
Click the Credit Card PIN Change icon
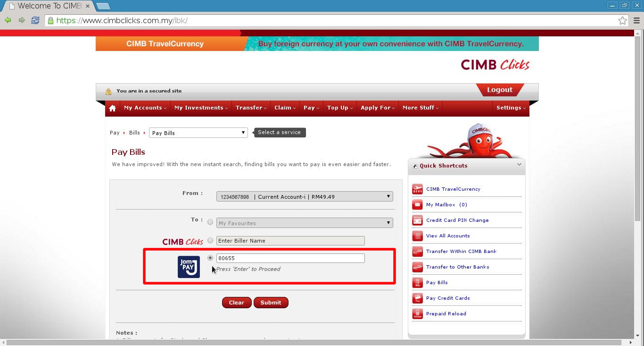click(x=417, y=220)
